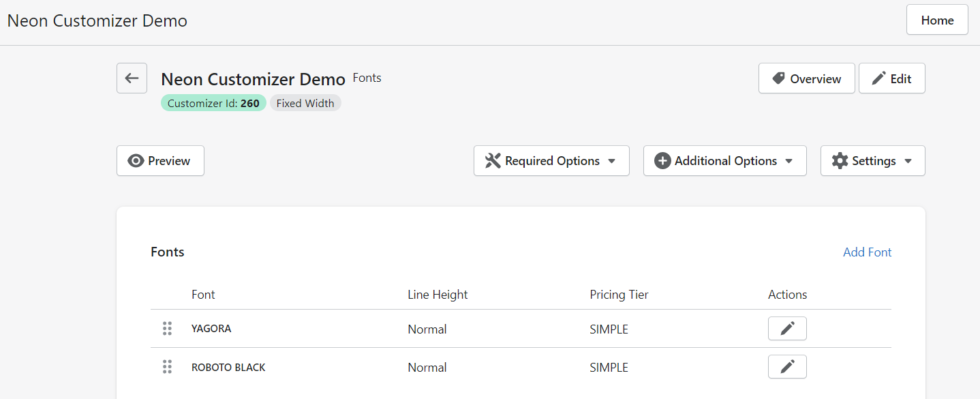Screen dimensions: 980x399
Task: Click the tools icon in Required Options
Action: tap(493, 161)
